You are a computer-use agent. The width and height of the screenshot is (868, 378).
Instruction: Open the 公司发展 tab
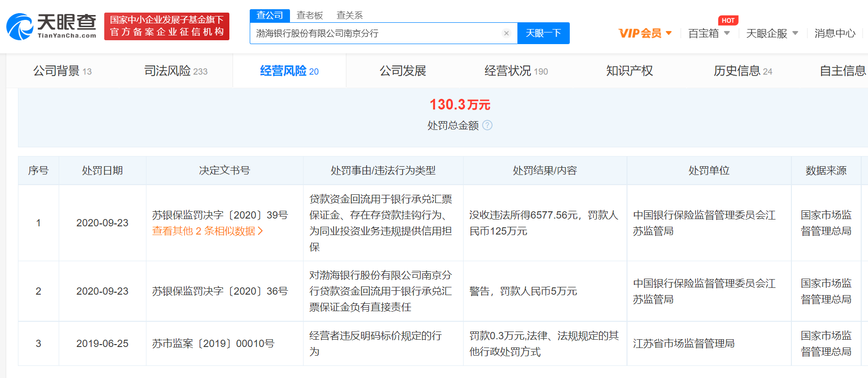click(x=403, y=71)
